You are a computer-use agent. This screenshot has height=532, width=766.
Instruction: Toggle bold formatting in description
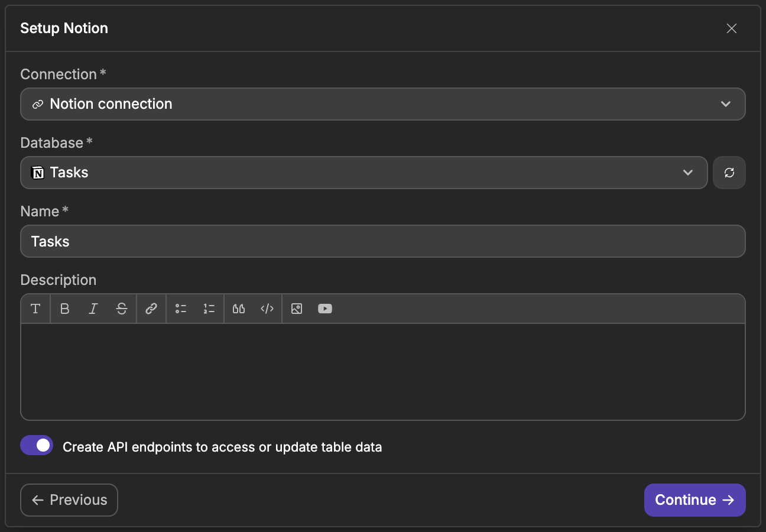[65, 309]
